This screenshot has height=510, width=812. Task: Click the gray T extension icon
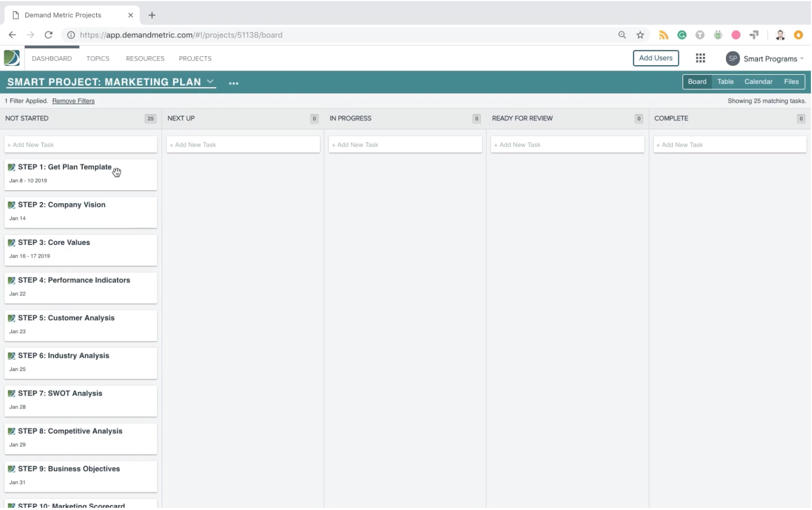click(x=700, y=35)
